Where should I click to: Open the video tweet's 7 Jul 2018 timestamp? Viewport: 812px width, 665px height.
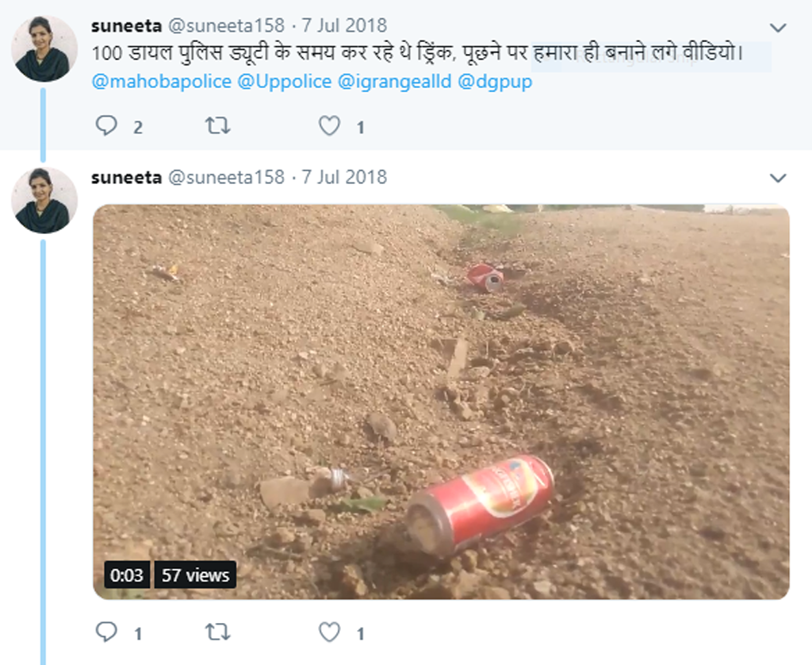click(344, 177)
